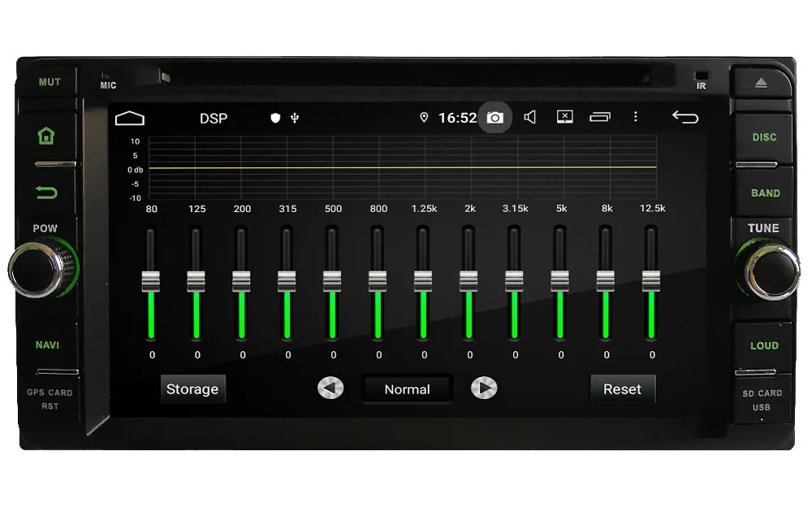The height and width of the screenshot is (512, 812).
Task: Click the 12.5k slider handle
Action: click(651, 281)
